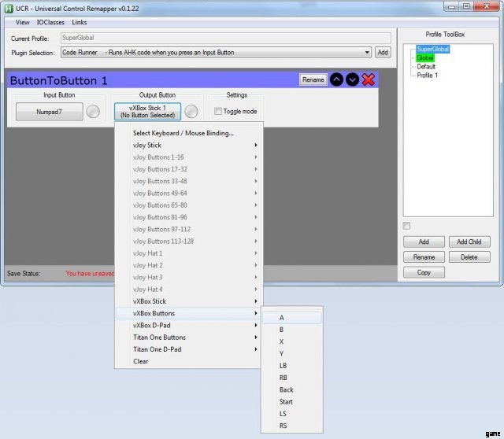Enable the Toggle mode checkbox

point(219,112)
